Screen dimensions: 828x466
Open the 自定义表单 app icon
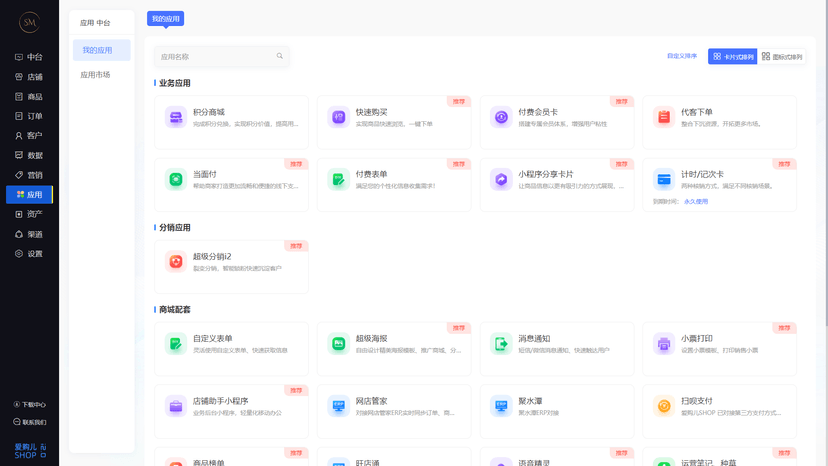(176, 343)
